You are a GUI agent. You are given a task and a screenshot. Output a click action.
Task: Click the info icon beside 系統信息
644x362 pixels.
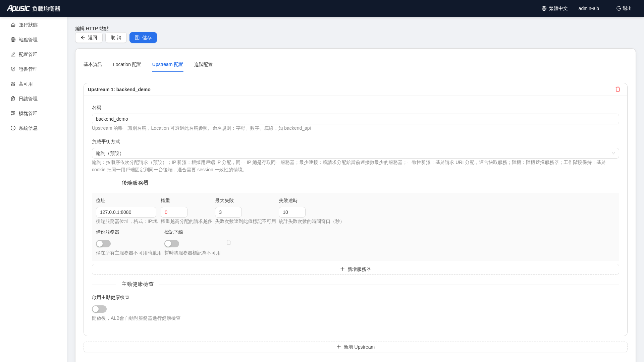tap(13, 128)
